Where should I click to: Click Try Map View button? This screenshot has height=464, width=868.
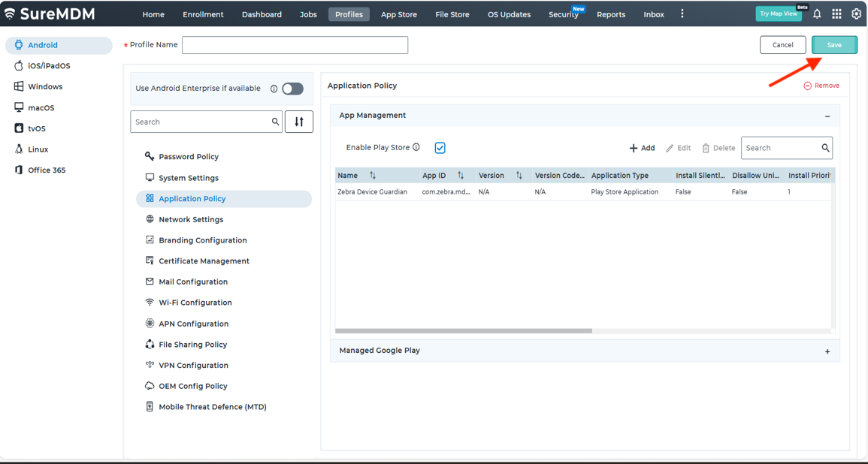click(779, 14)
